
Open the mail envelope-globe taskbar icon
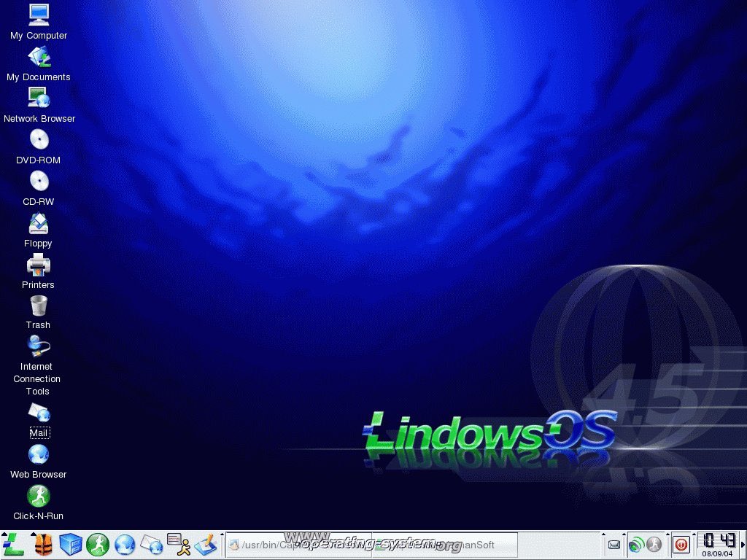coord(152,545)
